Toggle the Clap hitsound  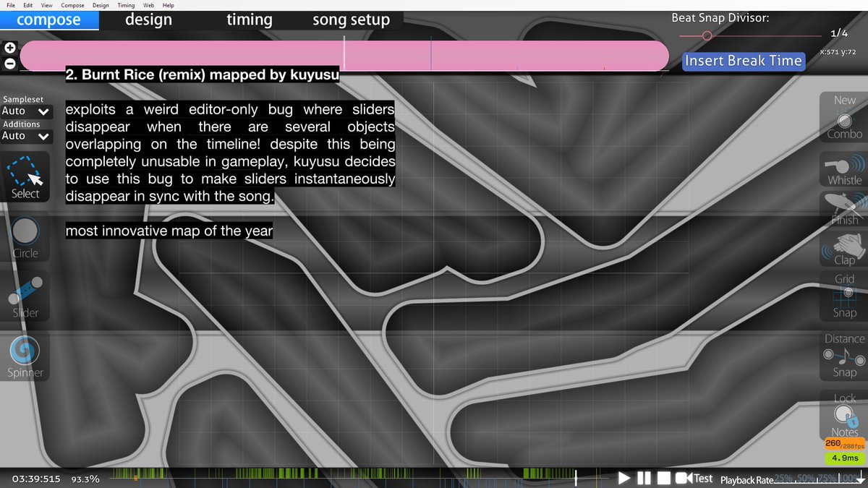pyautogui.click(x=844, y=249)
